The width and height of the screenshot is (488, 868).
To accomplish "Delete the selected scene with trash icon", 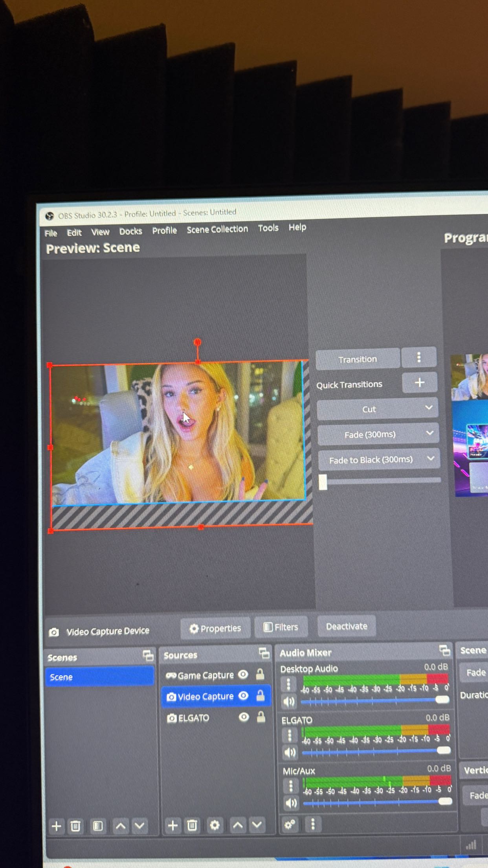I will [75, 826].
